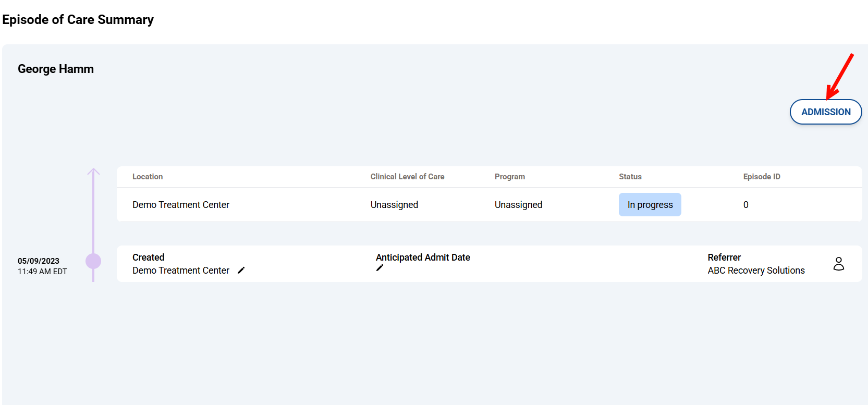The width and height of the screenshot is (868, 405).
Task: Click the 05/09/2023 timeline date
Action: [x=39, y=261]
